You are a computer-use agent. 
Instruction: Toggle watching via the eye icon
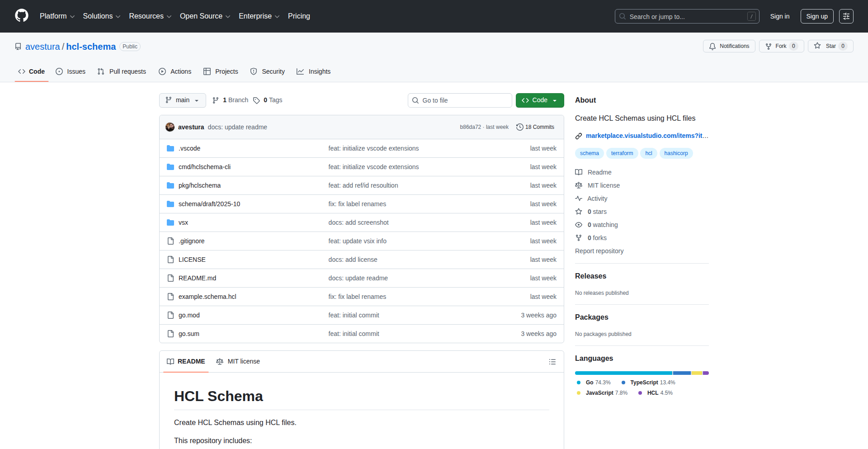[579, 225]
